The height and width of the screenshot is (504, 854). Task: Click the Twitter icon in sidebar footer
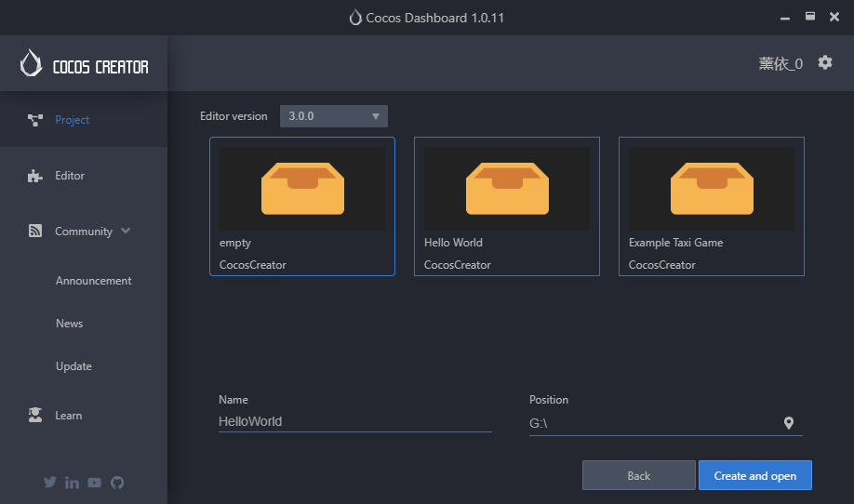[50, 483]
